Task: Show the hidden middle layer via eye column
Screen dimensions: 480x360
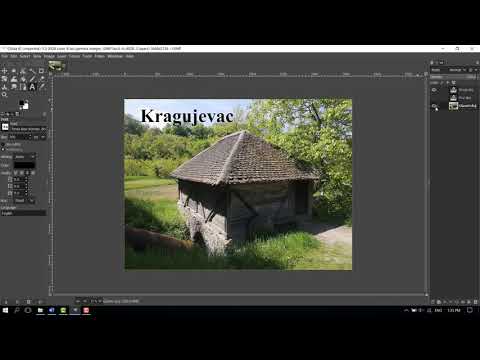Action: coord(434,98)
